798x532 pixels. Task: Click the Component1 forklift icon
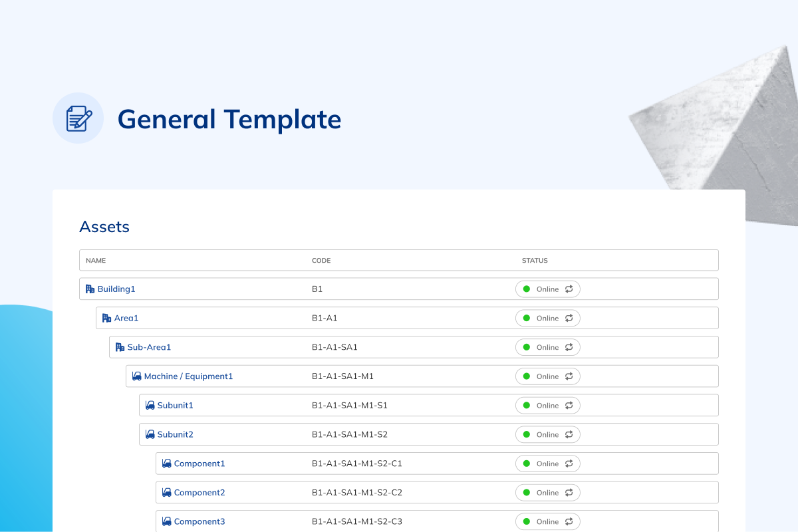[x=167, y=464]
